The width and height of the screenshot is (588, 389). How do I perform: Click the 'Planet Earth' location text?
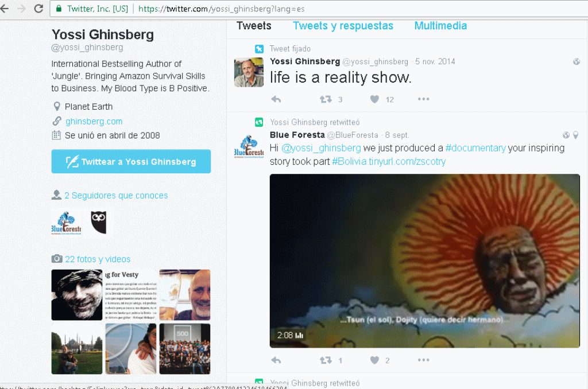(88, 107)
